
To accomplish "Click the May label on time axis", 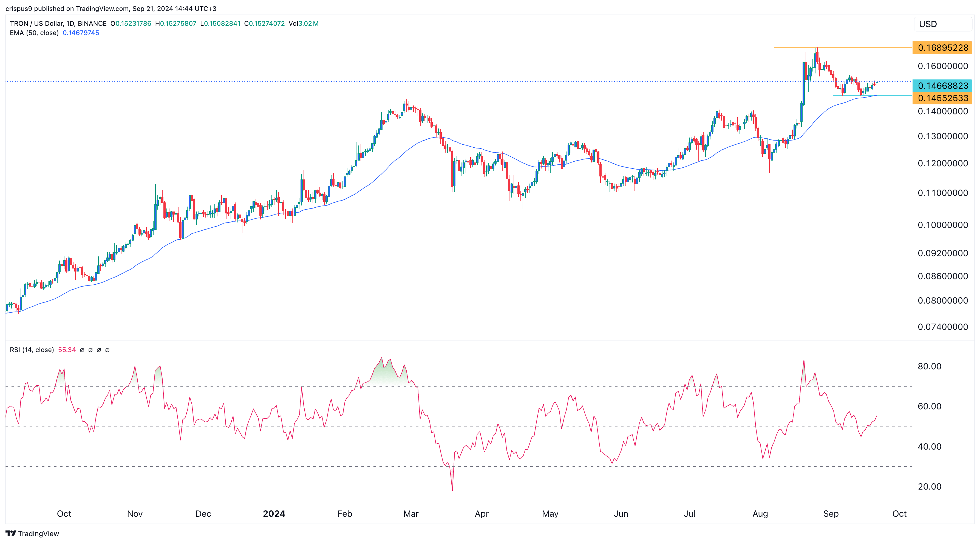I will pos(550,514).
